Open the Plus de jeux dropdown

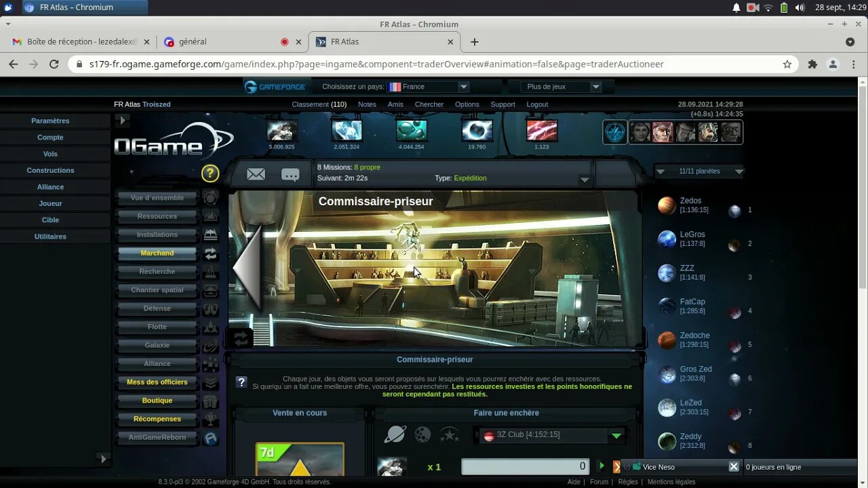click(x=560, y=87)
